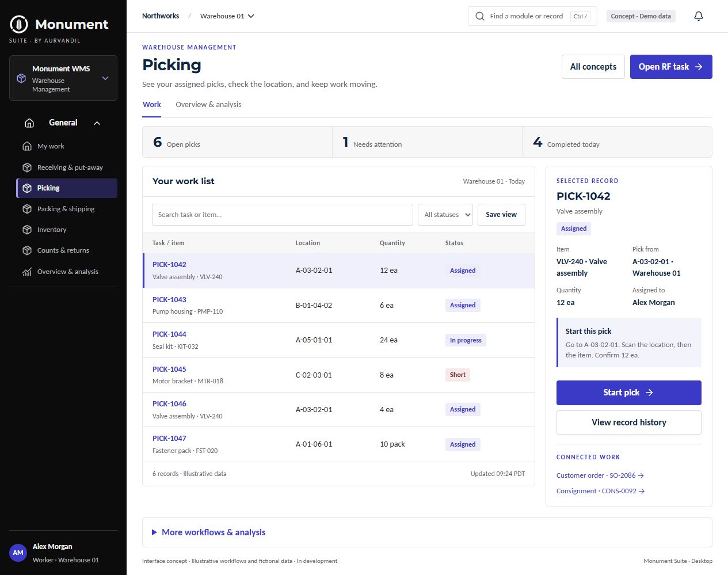This screenshot has width=728, height=575.
Task: Focus the Search task or item field
Action: 283,215
